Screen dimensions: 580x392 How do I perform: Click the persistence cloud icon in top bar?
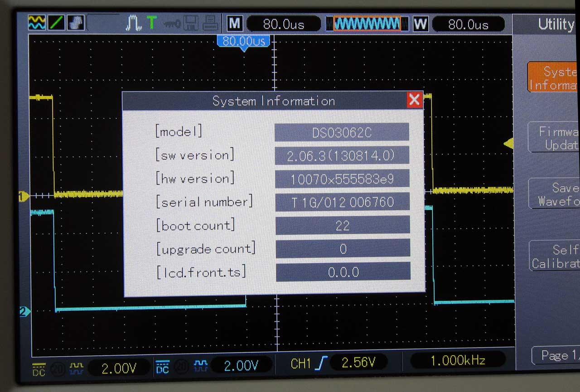tap(76, 23)
